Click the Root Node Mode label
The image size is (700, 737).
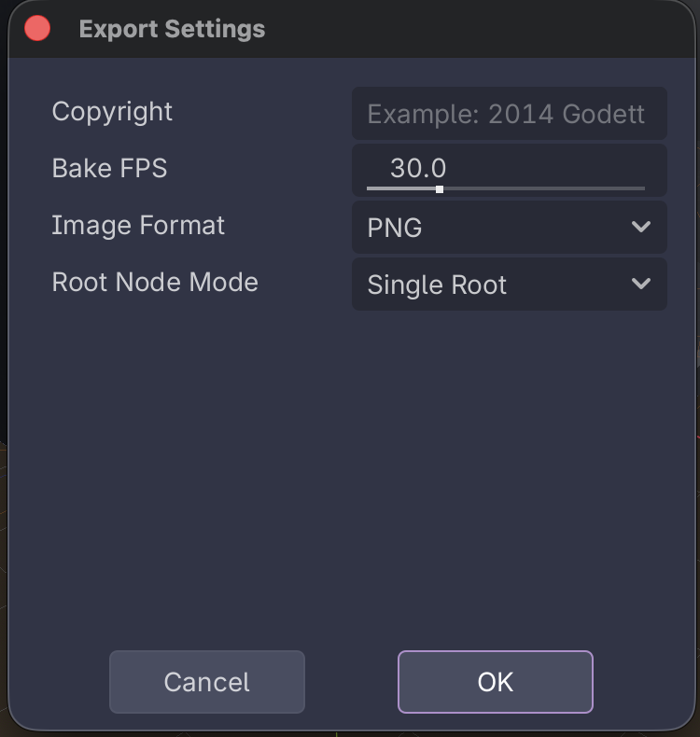pos(155,283)
